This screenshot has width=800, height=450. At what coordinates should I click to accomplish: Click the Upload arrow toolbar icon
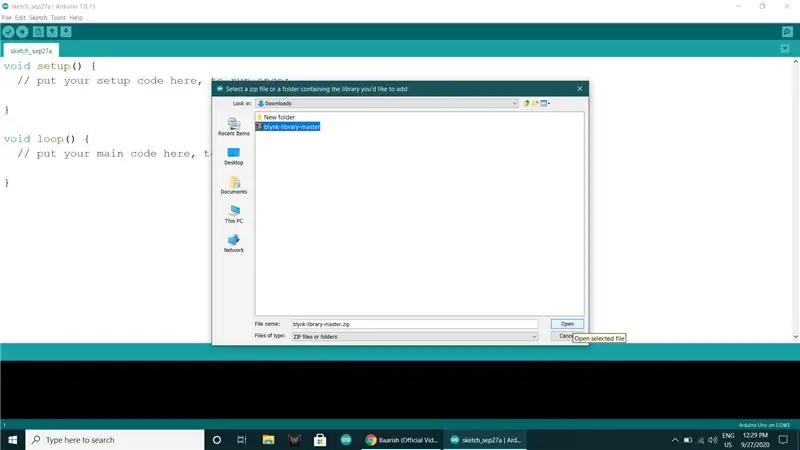22,32
